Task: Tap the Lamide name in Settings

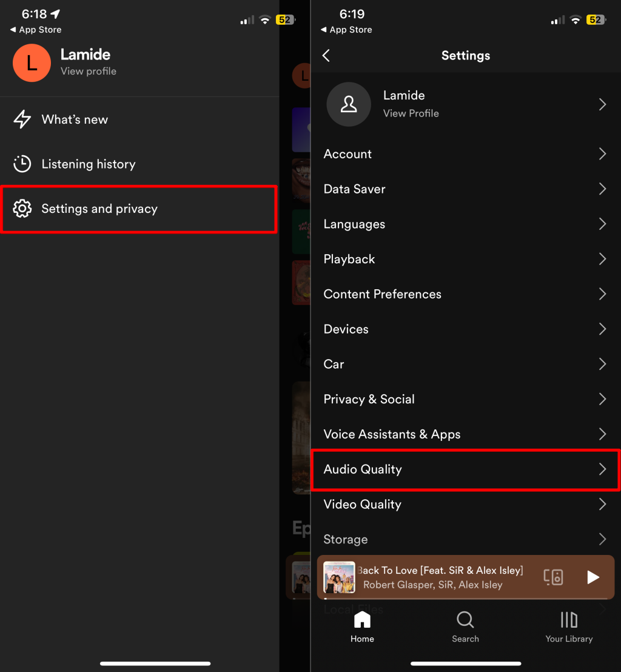Action: pos(404,95)
